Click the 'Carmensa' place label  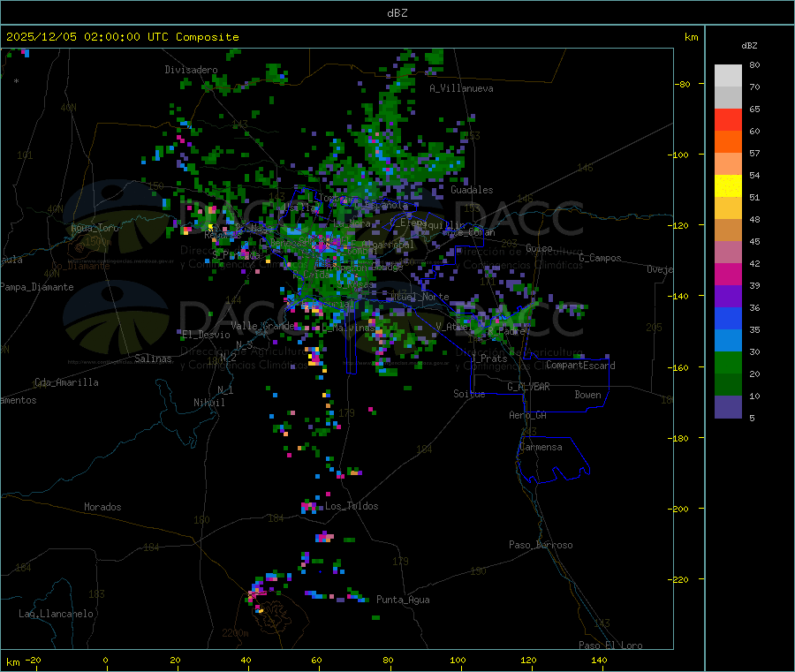(x=541, y=448)
